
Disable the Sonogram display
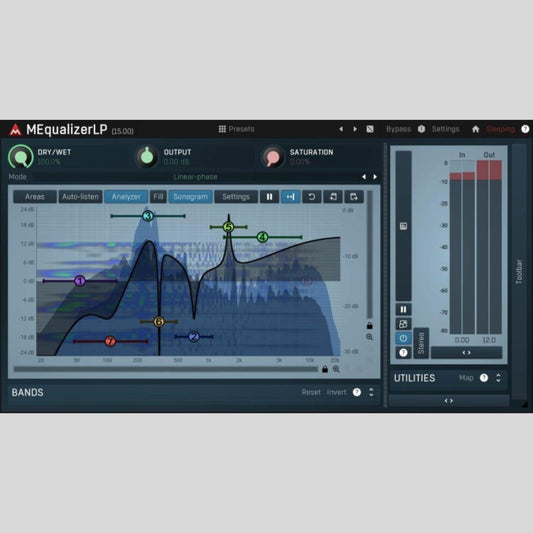tap(190, 196)
